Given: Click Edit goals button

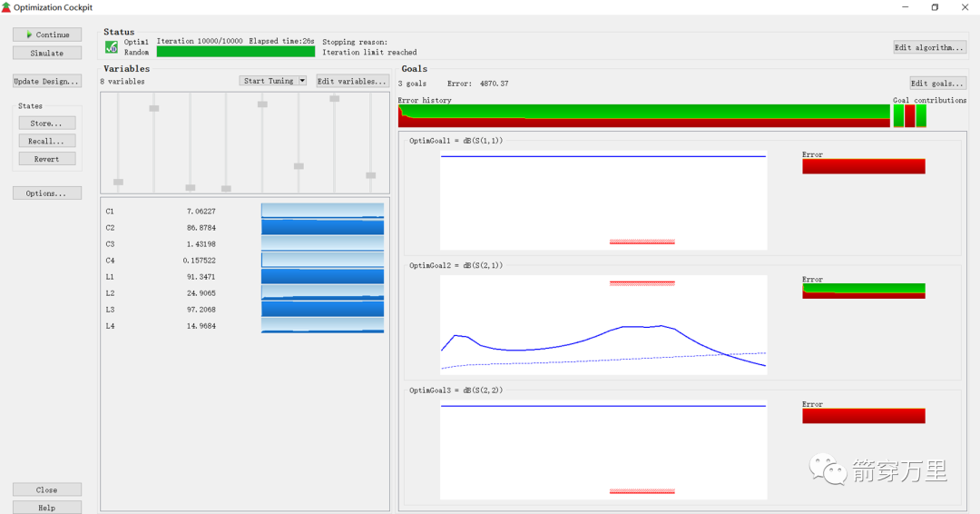Looking at the screenshot, I should (937, 84).
